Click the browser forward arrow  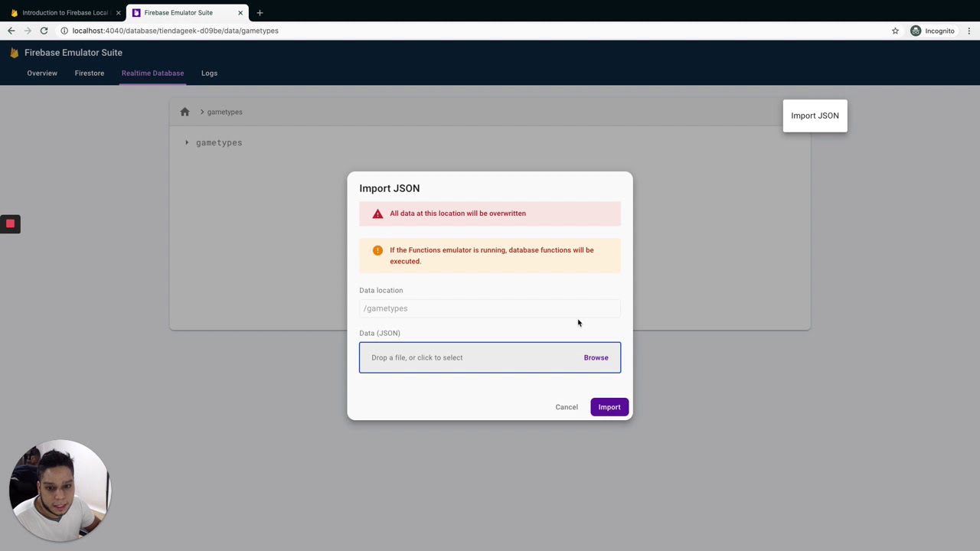(x=28, y=31)
